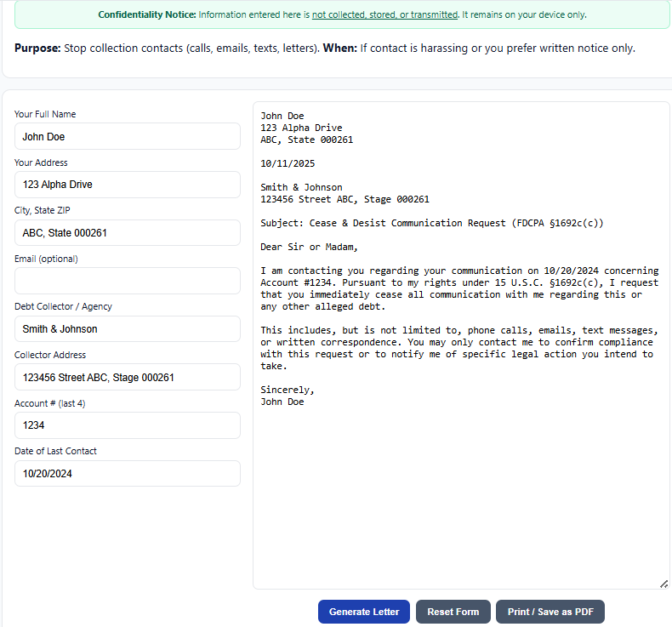
Task: Click the Your Full Name input field
Action: click(x=127, y=136)
